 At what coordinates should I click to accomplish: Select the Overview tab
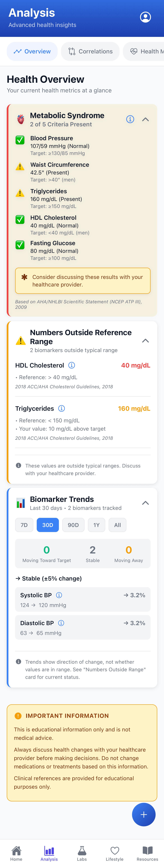click(32, 51)
